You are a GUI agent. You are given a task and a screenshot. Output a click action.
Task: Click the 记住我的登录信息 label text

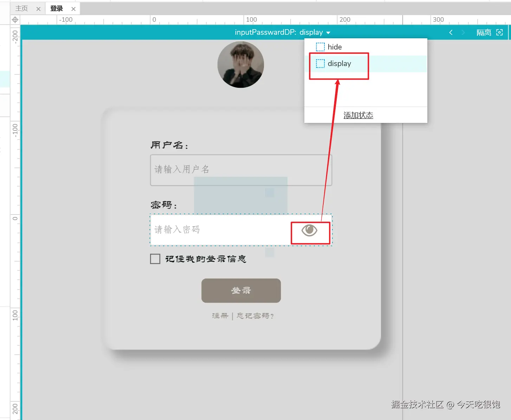206,259
